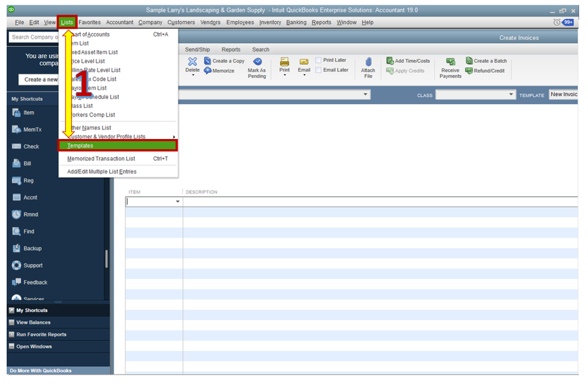Expand the Email button dropdown arrow
Image resolution: width=588 pixels, height=384 pixels.
point(304,75)
